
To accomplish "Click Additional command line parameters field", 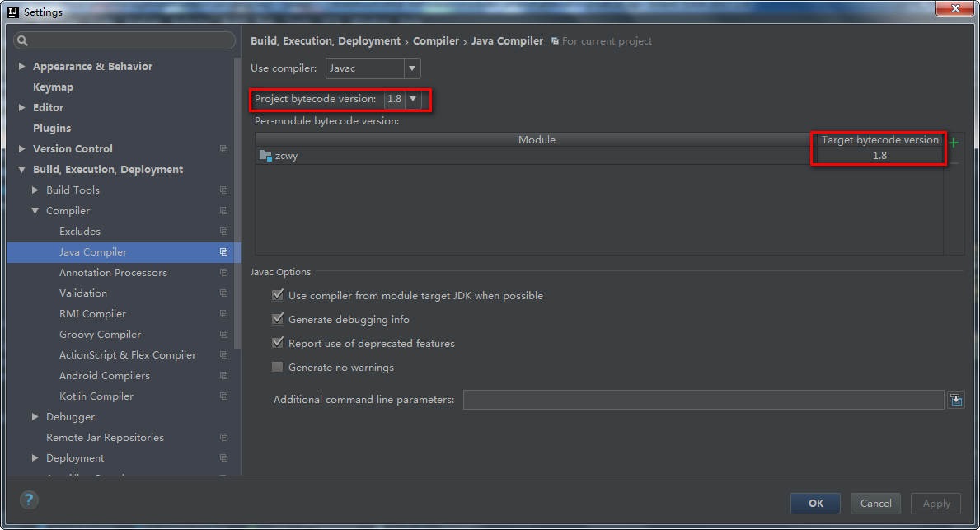I will [703, 400].
